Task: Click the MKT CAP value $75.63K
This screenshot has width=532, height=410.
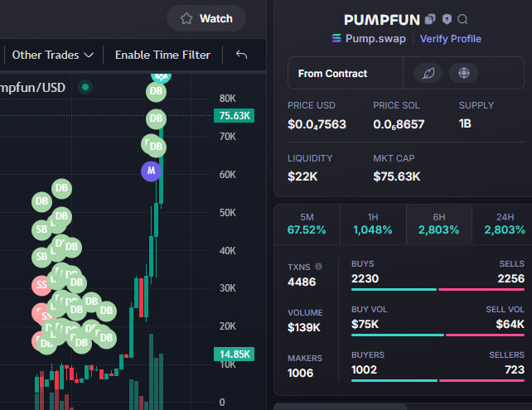Action: (397, 176)
